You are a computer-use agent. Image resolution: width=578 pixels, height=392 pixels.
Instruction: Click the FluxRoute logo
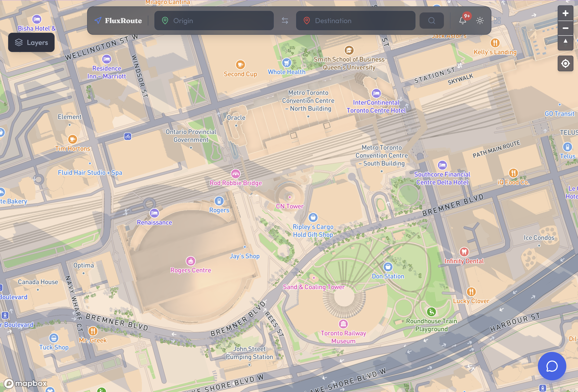click(x=118, y=21)
